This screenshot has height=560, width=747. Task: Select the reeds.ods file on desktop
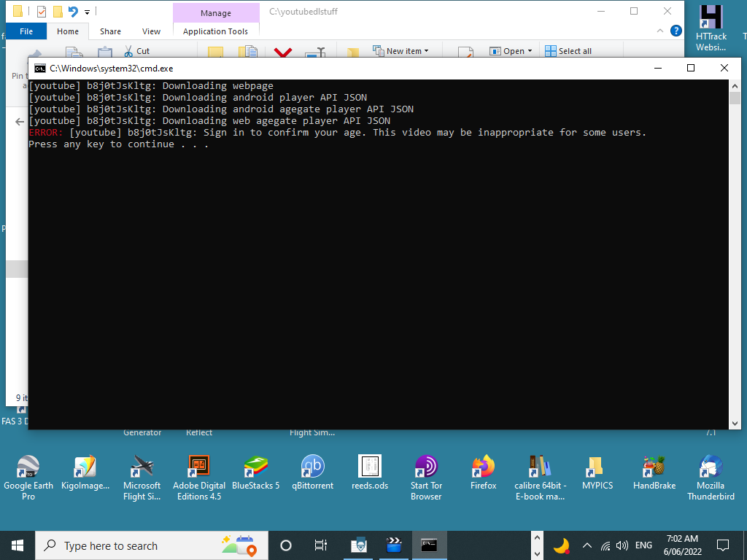370,472
